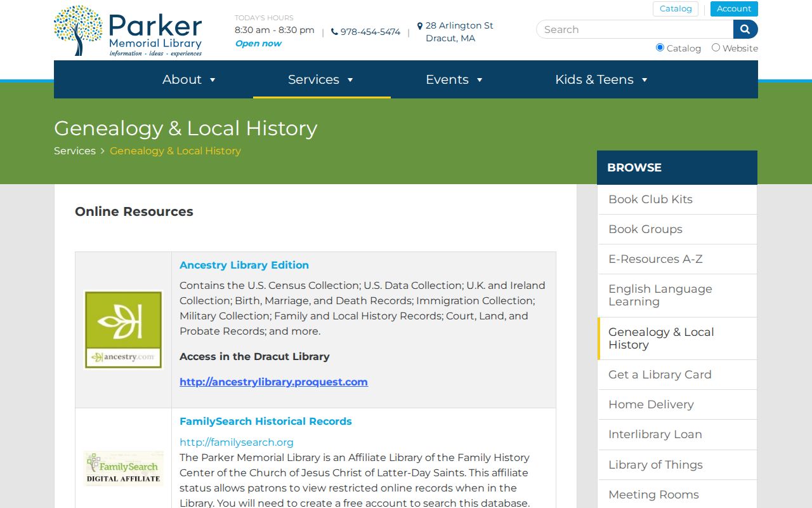The width and height of the screenshot is (812, 508).
Task: Open the 28 Arlington St address link
Action: coord(459,32)
